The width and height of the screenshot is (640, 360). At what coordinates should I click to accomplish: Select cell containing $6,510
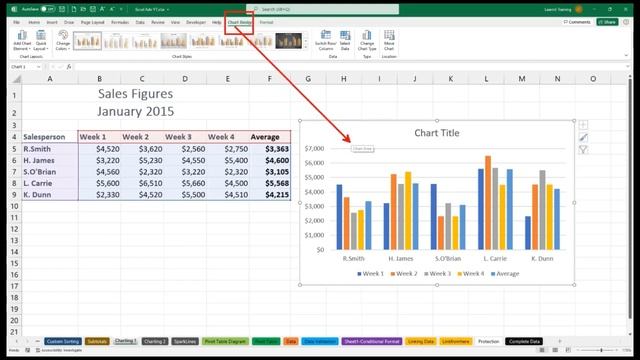tap(142, 183)
